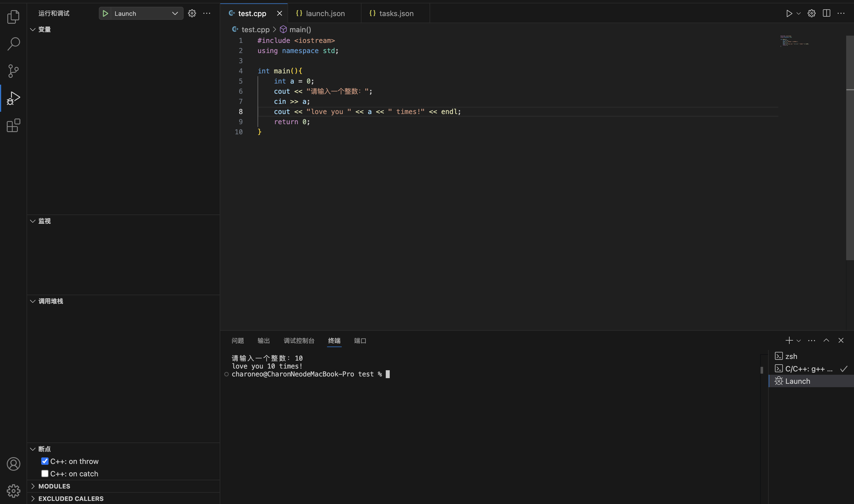The width and height of the screenshot is (854, 504).
Task: Open the Accounts icon in activity bar
Action: pos(13,464)
